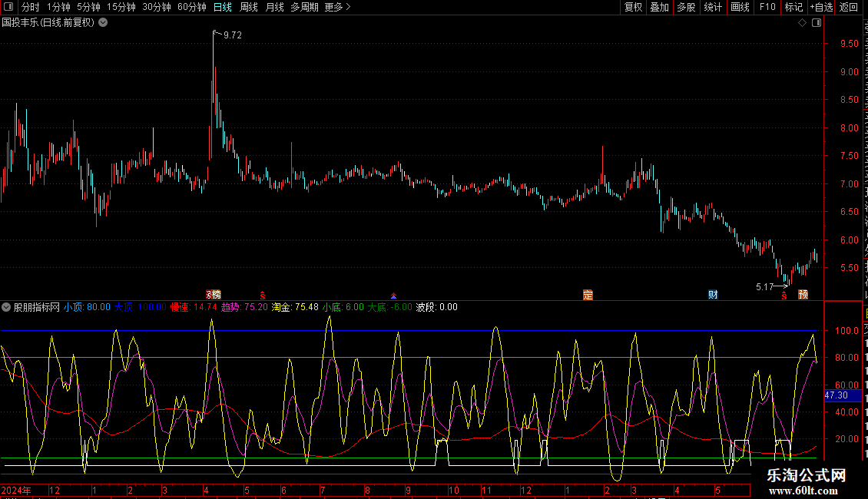Click the 7.00 price axis label
Screen dimensions: 868x499
[849, 183]
